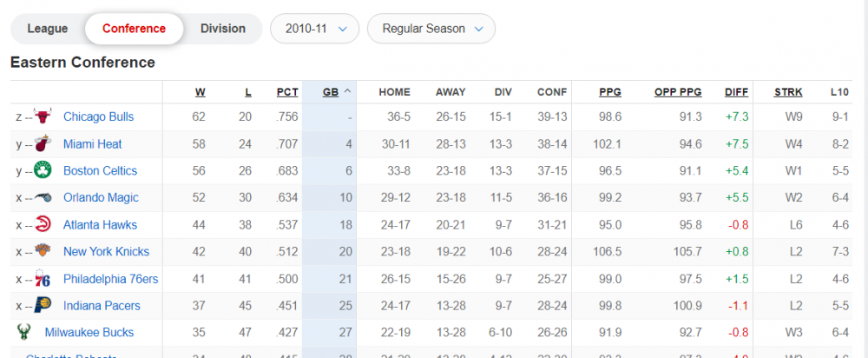868x358 pixels.
Task: Toggle sort on the GB column
Action: (331, 92)
